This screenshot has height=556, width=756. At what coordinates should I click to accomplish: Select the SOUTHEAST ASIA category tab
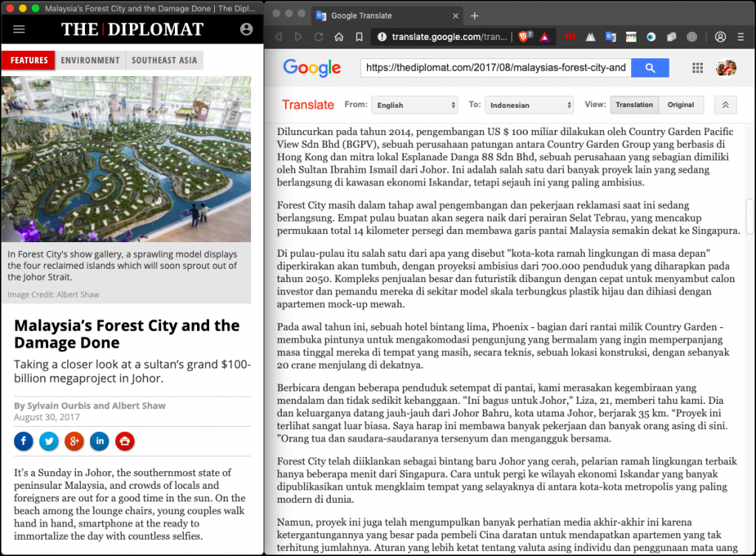pos(165,61)
